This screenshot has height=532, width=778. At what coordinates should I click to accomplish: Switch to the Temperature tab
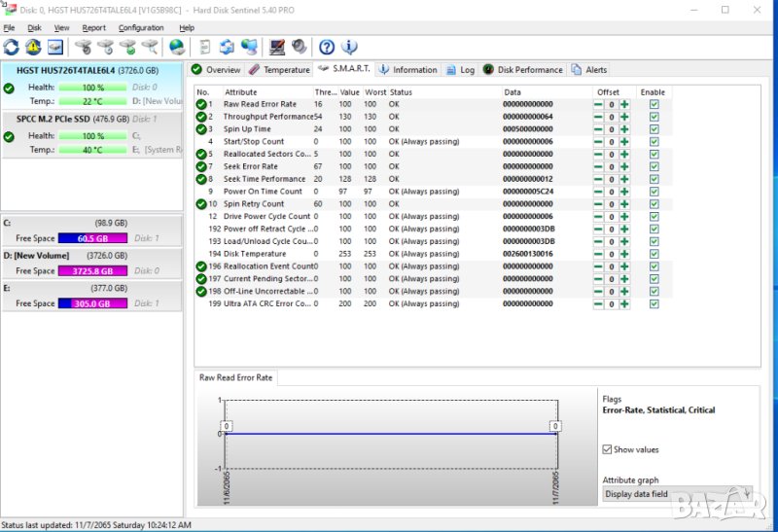pyautogui.click(x=279, y=70)
